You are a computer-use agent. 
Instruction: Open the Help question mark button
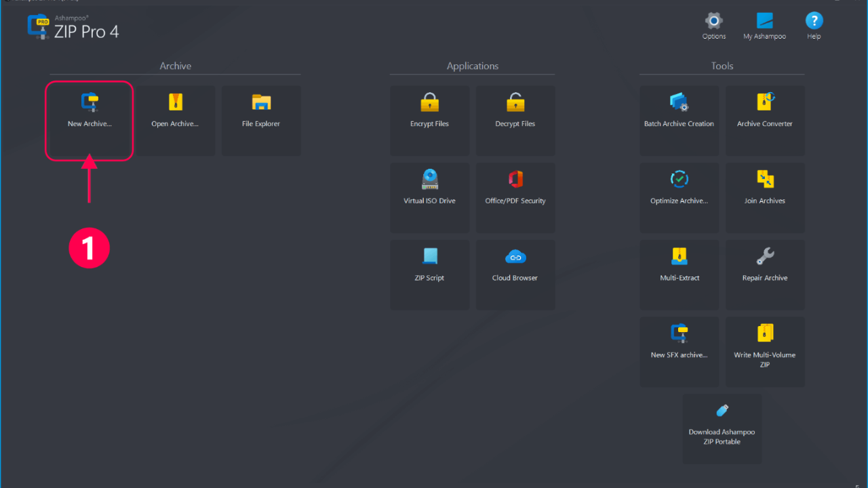pos(814,26)
